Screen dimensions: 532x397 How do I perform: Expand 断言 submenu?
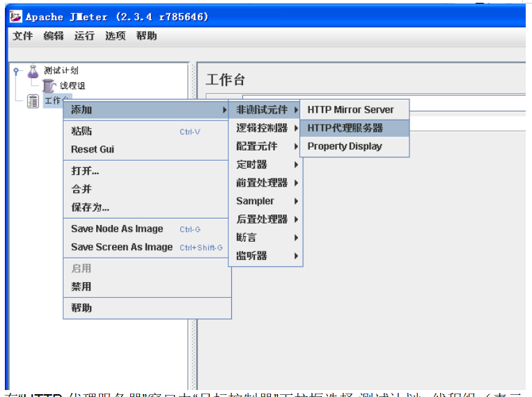[x=266, y=238]
